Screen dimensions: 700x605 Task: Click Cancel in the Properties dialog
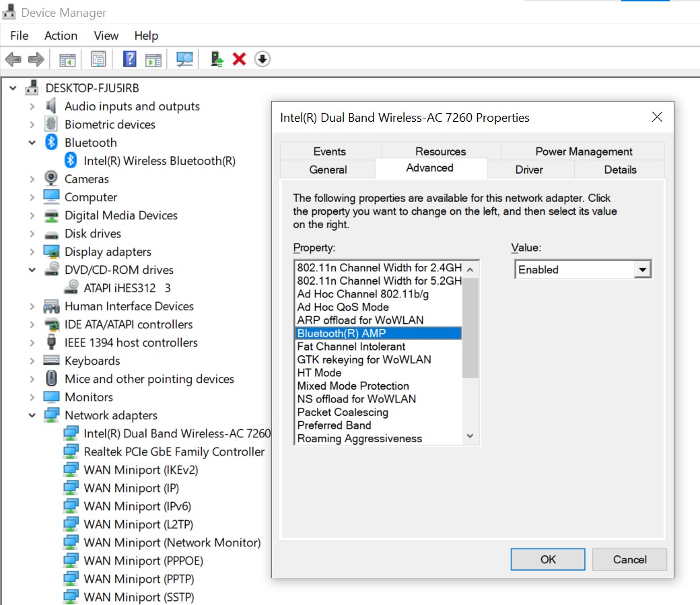click(x=629, y=559)
